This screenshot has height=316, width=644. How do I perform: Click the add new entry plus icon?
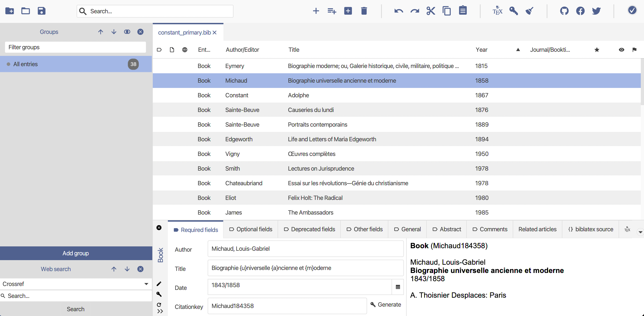(x=316, y=11)
